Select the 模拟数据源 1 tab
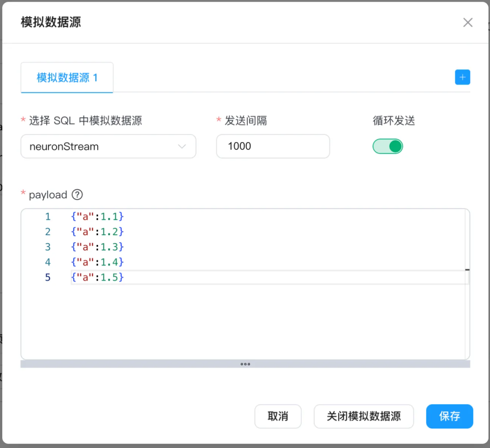This screenshot has height=448, width=490. [x=67, y=78]
